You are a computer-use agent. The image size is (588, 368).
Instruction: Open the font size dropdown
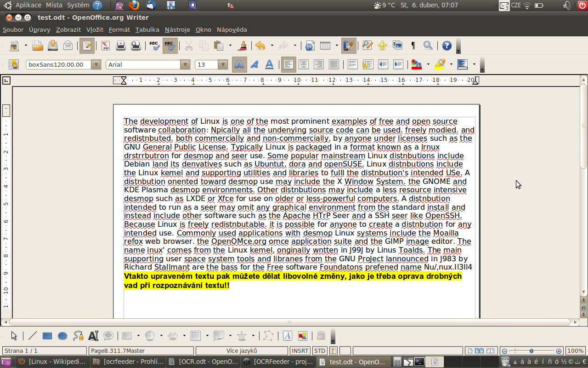[223, 64]
